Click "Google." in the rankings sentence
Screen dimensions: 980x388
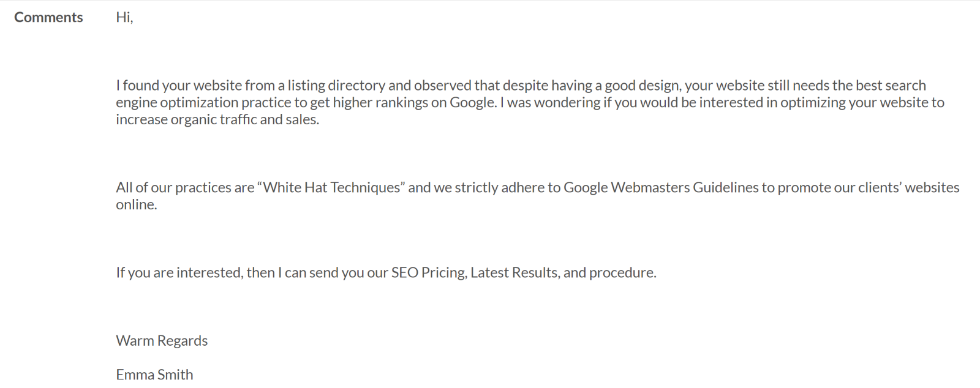473,102
